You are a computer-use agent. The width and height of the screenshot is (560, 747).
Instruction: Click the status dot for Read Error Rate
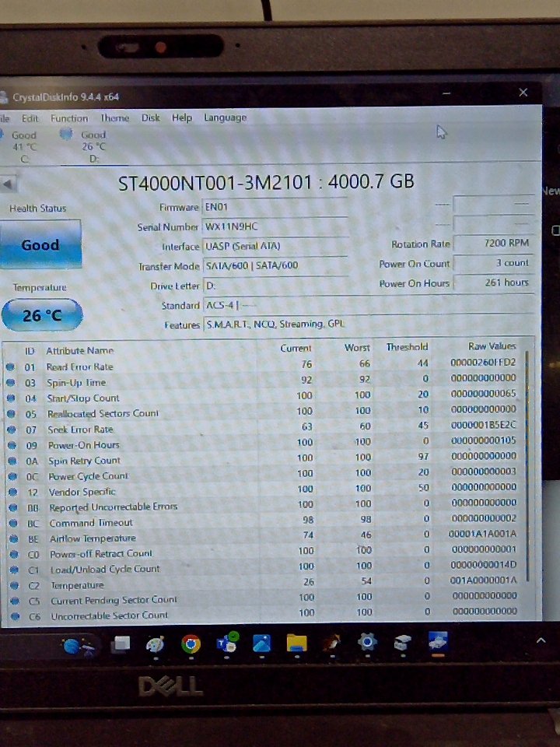(x=10, y=366)
